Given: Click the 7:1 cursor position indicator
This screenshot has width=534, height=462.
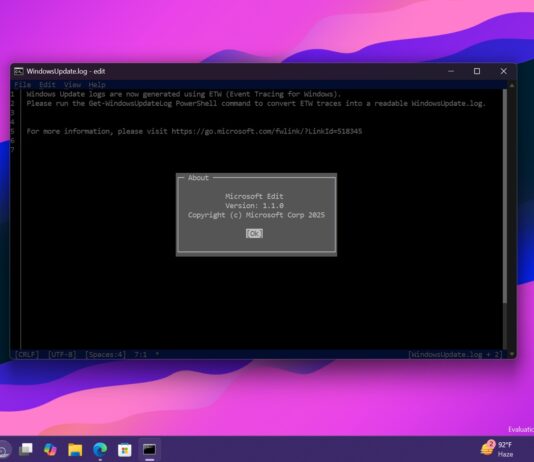Looking at the screenshot, I should tap(140, 354).
